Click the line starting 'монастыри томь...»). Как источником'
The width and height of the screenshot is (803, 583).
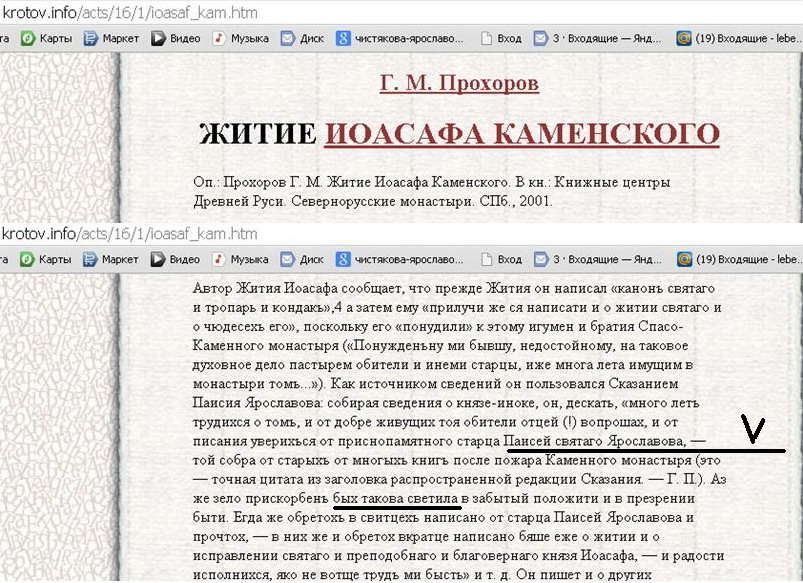click(435, 384)
